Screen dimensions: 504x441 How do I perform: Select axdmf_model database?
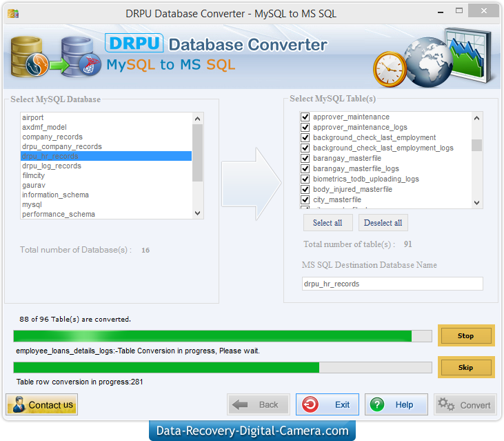[106, 127]
